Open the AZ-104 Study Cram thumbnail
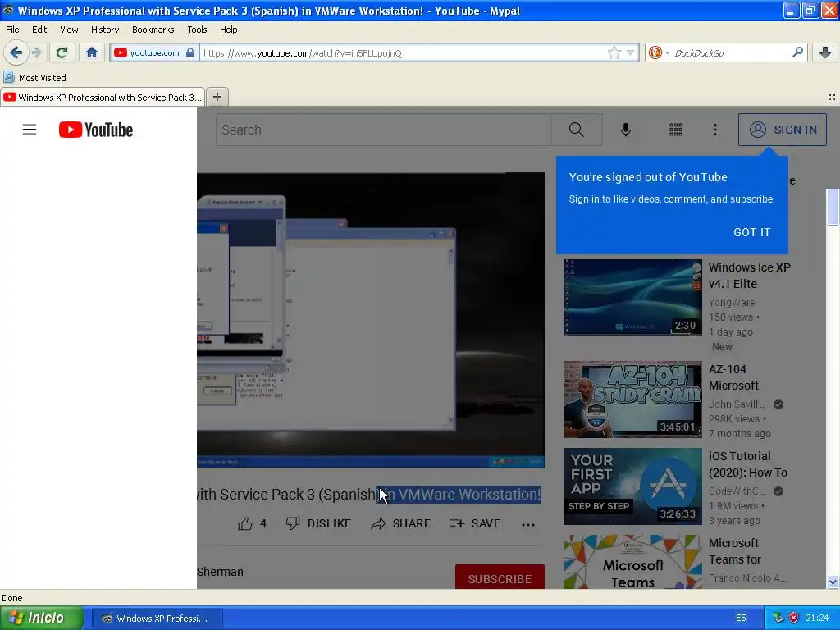 tap(632, 399)
